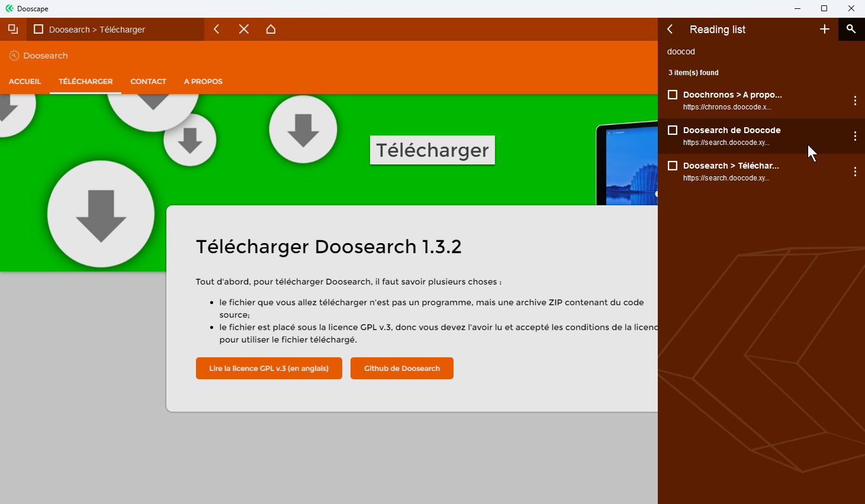Expand options menu for Doosearch > Téléchar... item

[x=855, y=172]
